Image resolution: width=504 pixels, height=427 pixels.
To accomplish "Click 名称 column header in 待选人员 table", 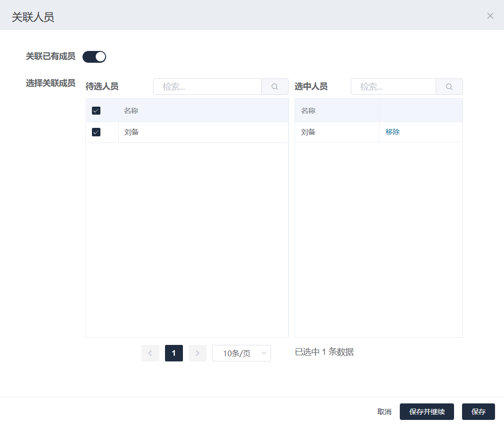I will click(131, 111).
